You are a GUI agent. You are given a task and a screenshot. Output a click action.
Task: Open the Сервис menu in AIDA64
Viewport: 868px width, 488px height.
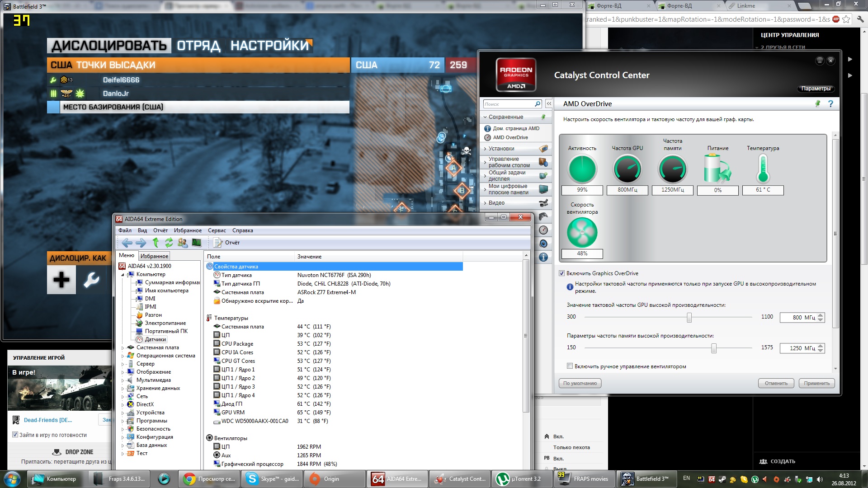point(217,230)
